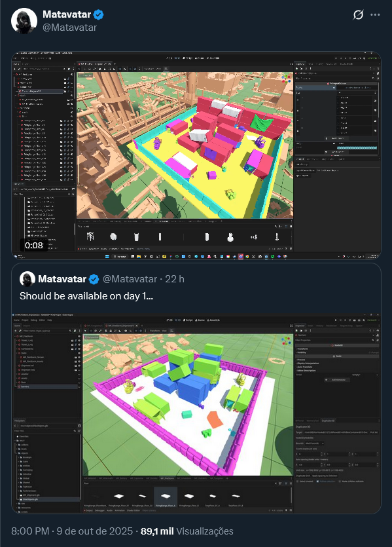
Task: Open scene instance icon on MP_FireStorm_Terrain row
Action: tap(76, 357)
